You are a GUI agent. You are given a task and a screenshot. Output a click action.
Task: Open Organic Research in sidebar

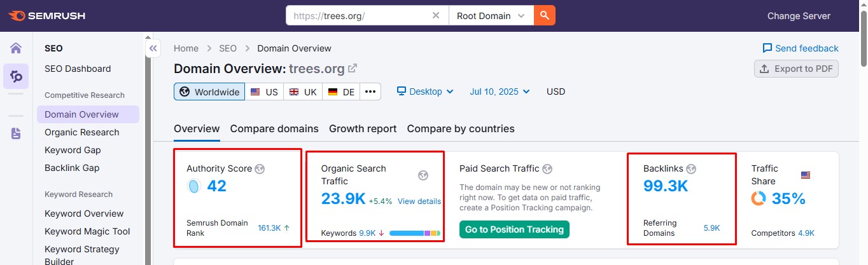[82, 132]
